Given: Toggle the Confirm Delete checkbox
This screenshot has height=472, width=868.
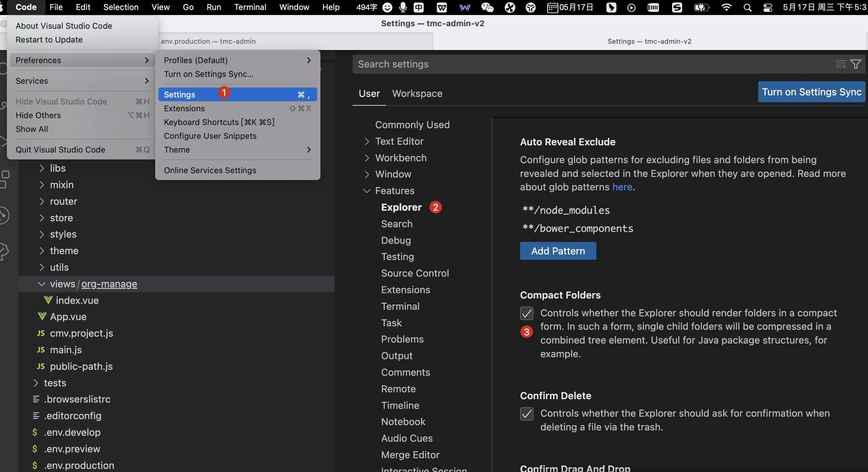Looking at the screenshot, I should 527,414.
